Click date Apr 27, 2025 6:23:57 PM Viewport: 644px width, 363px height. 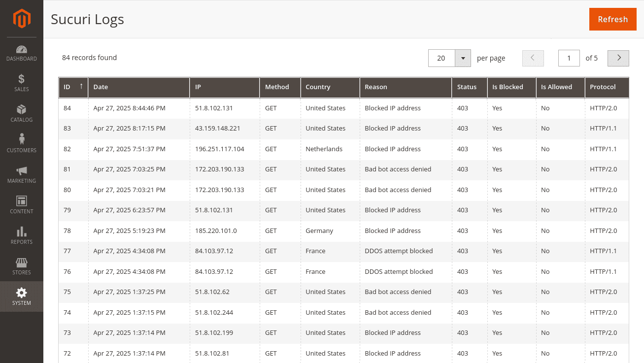[129, 210]
